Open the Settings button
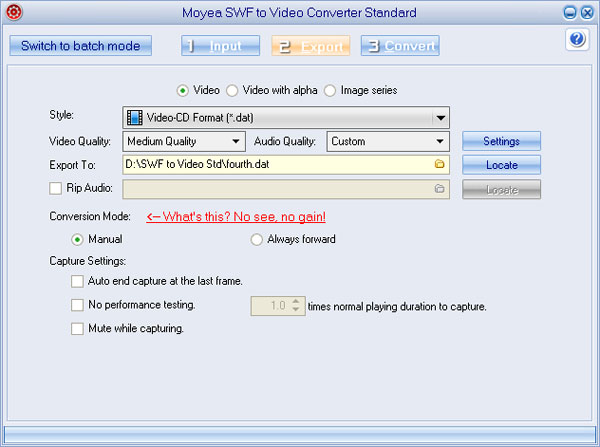The image size is (600, 447). [x=501, y=141]
